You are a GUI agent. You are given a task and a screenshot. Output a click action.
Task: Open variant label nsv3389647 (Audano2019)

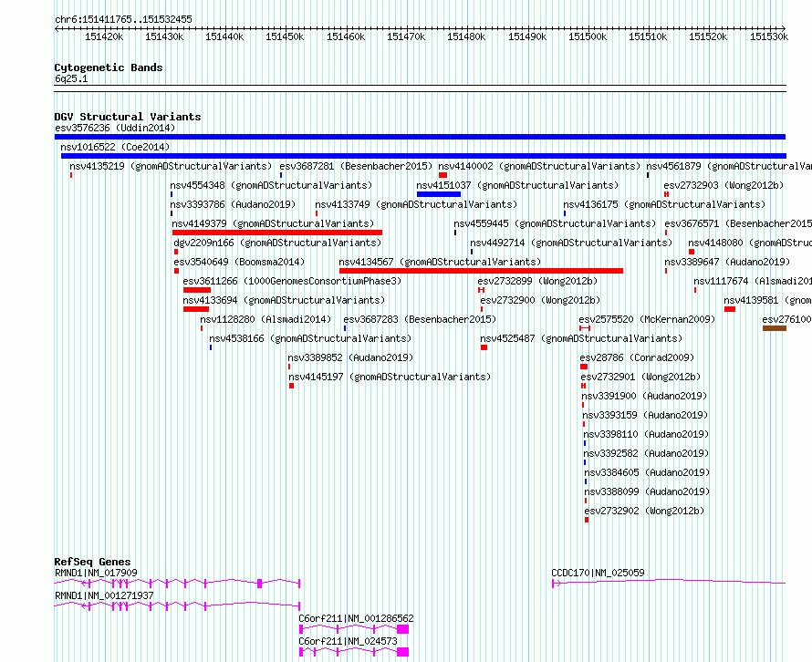727,262
